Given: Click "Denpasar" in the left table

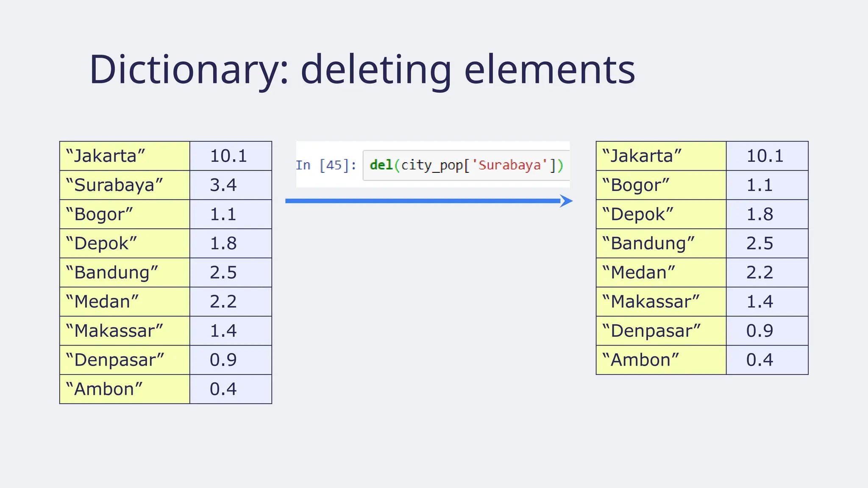Looking at the screenshot, I should (125, 360).
